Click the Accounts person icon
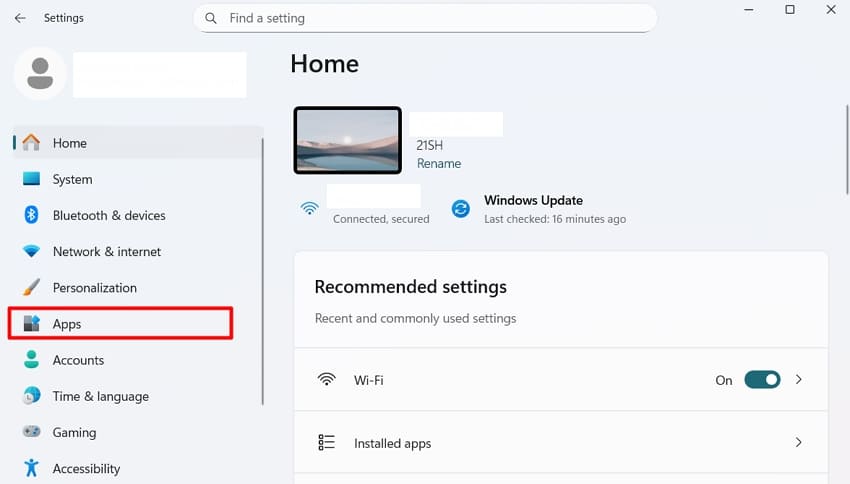The image size is (850, 484). tap(31, 359)
